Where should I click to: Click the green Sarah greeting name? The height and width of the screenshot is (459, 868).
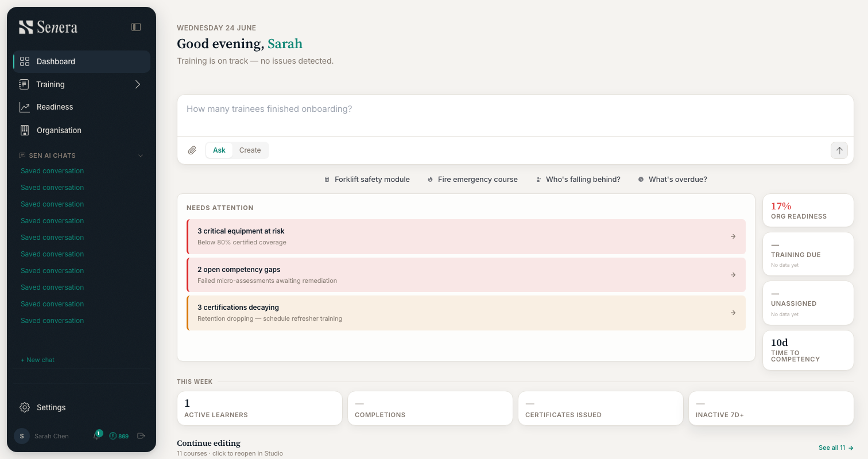coord(285,44)
